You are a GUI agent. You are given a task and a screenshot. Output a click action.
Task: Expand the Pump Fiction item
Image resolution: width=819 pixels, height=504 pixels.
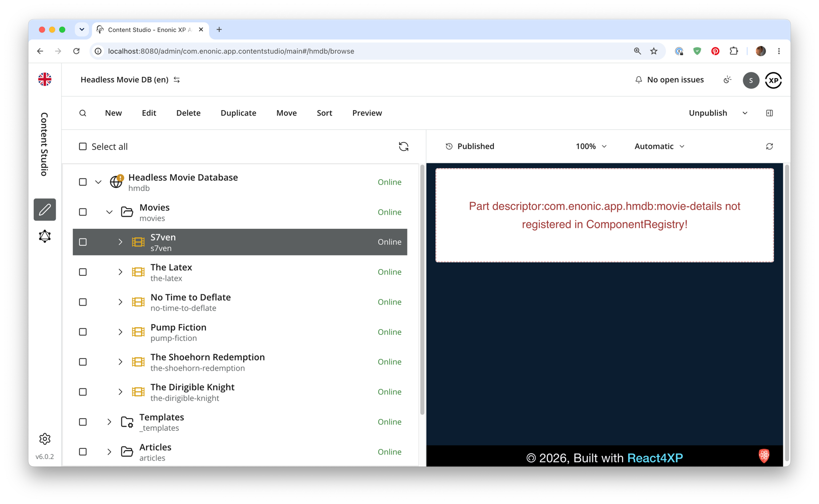pyautogui.click(x=120, y=332)
